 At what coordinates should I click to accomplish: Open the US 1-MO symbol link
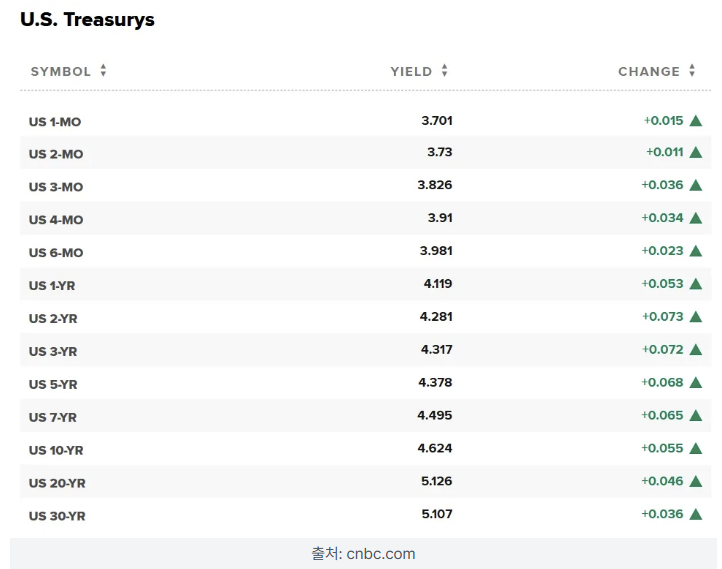55,122
